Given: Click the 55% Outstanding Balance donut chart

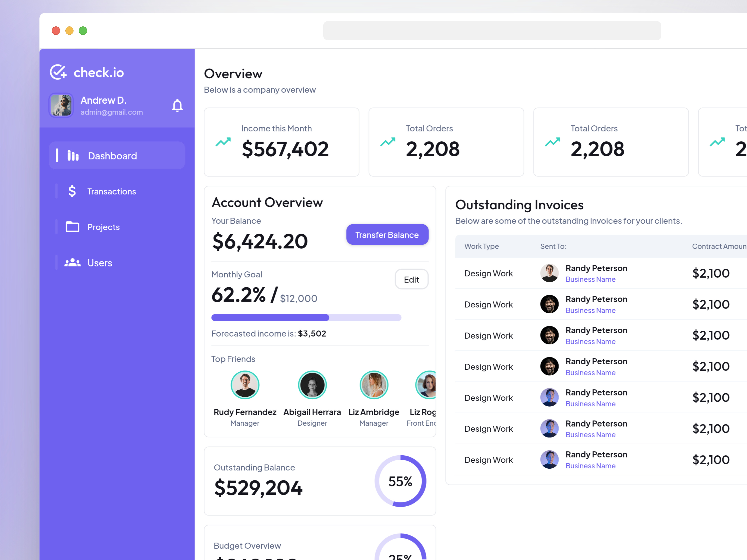Looking at the screenshot, I should [400, 481].
